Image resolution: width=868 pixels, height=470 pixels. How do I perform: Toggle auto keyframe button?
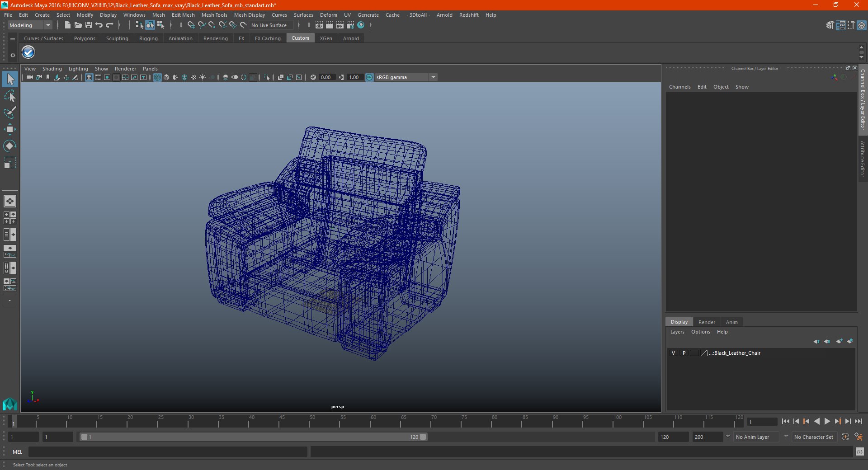845,437
